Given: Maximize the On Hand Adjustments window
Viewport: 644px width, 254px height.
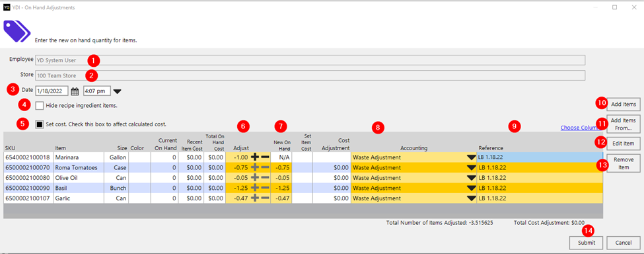Looking at the screenshot, I should (x=615, y=7).
